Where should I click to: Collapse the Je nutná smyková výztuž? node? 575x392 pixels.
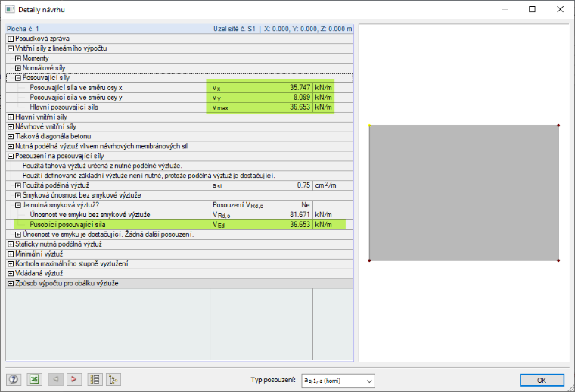18,205
